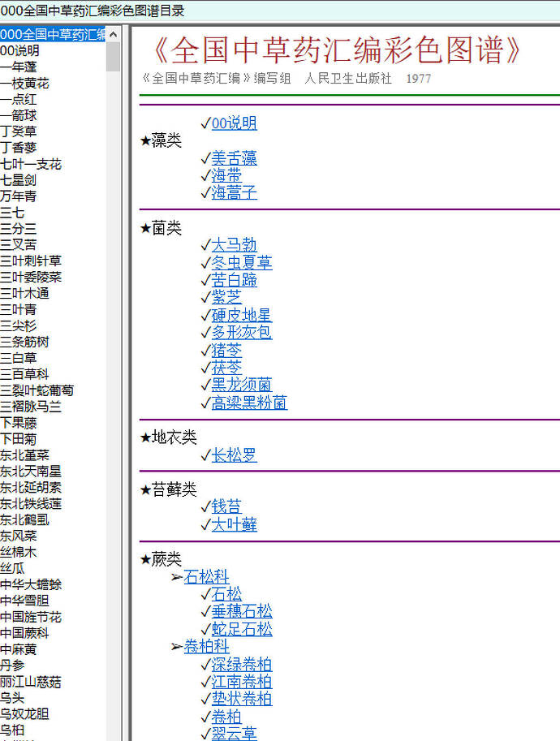The image size is (560, 741).
Task: Select 000全国中草药汇编 highlighted list item
Action: click(53, 34)
